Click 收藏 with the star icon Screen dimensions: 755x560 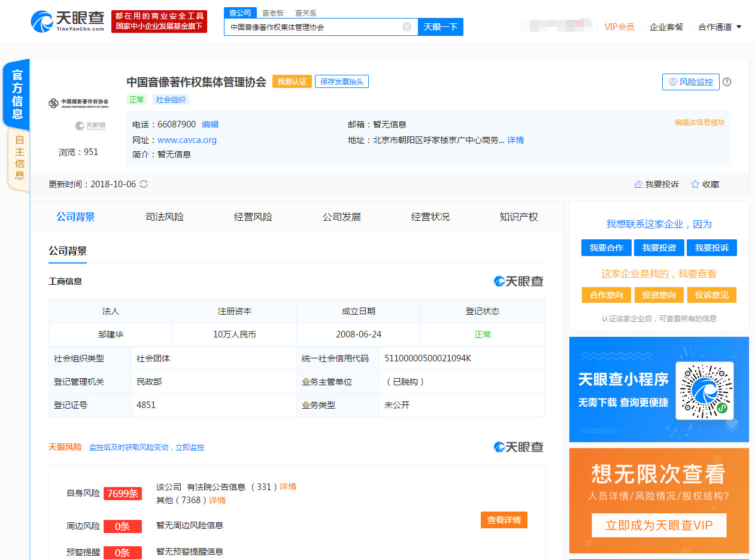(x=705, y=184)
